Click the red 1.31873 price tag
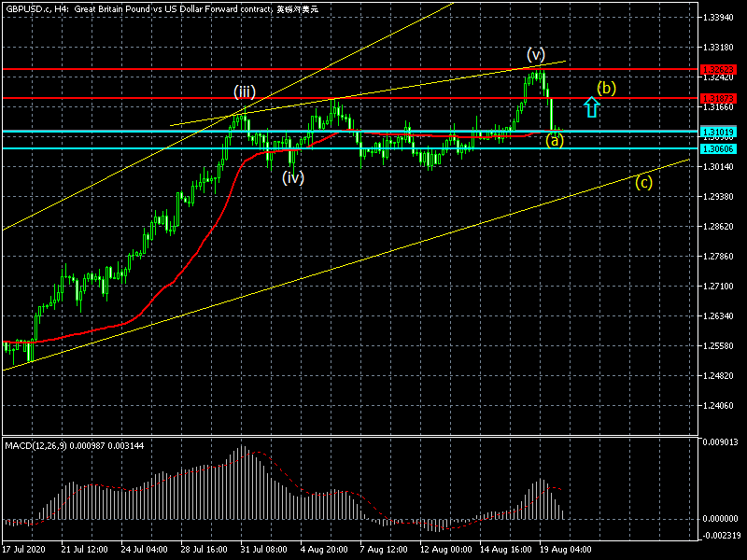The image size is (747, 560). 720,98
